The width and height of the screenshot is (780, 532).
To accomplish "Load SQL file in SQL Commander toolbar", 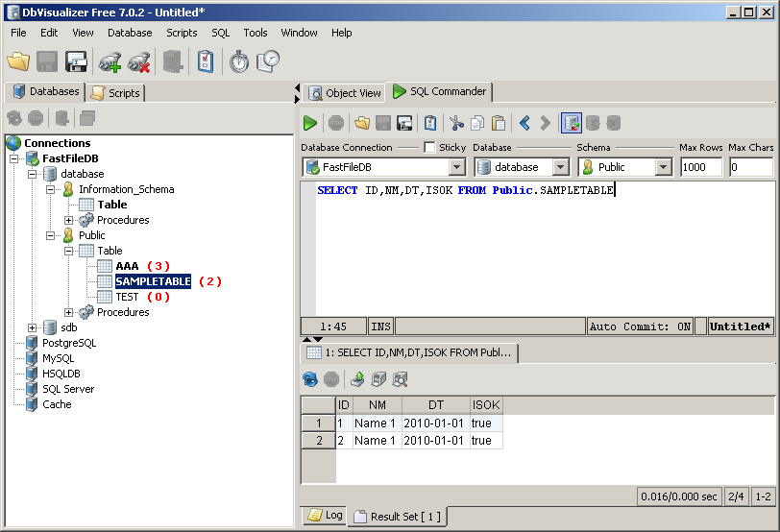I will (361, 123).
